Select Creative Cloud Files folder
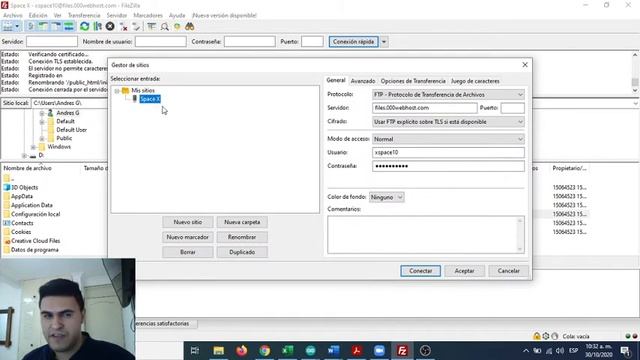 [36, 241]
